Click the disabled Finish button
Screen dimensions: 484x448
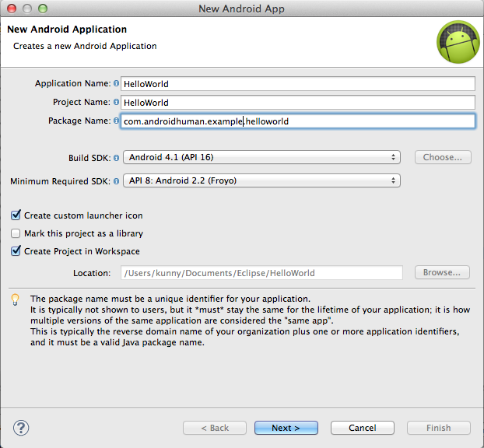439,428
